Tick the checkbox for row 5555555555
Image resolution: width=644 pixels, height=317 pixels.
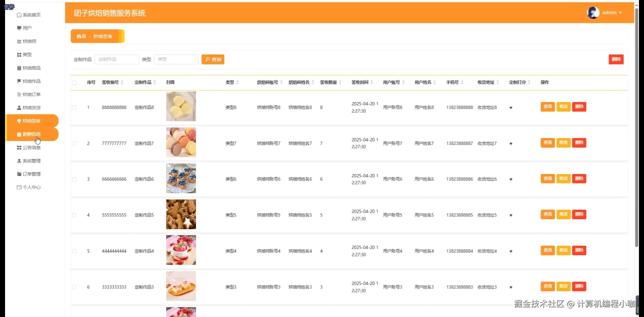click(x=74, y=215)
